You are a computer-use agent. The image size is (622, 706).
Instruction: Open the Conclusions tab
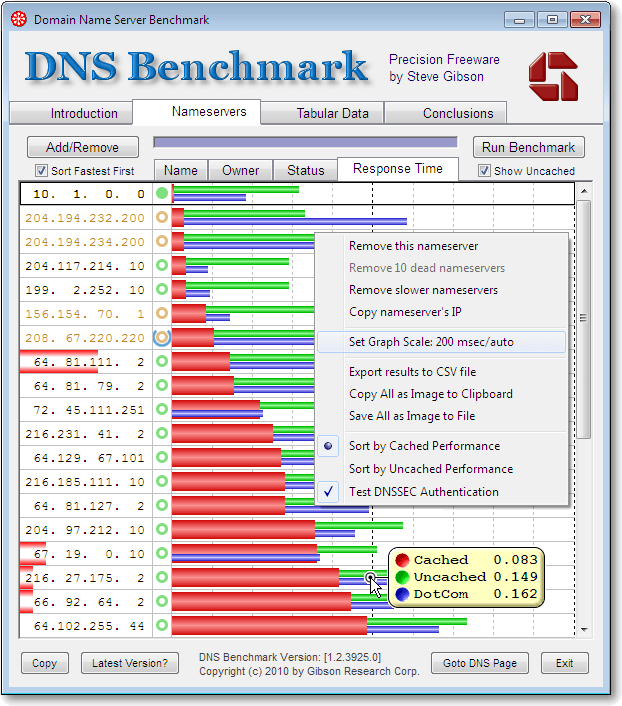coord(458,113)
